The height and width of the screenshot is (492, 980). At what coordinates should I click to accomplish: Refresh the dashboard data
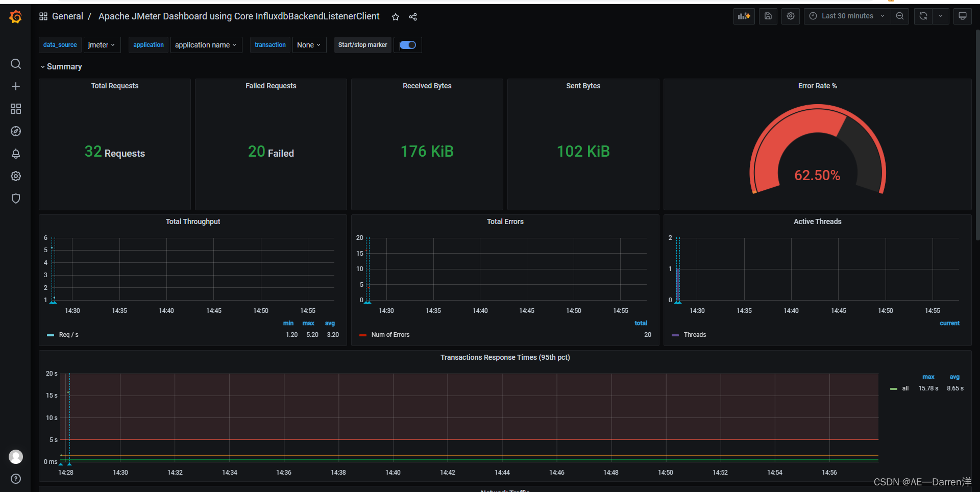[923, 16]
